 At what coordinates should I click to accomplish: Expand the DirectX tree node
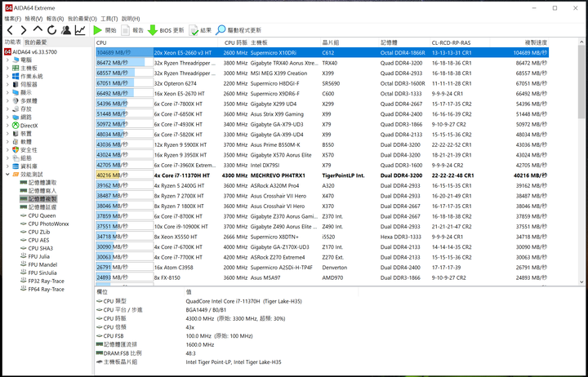pos(7,126)
